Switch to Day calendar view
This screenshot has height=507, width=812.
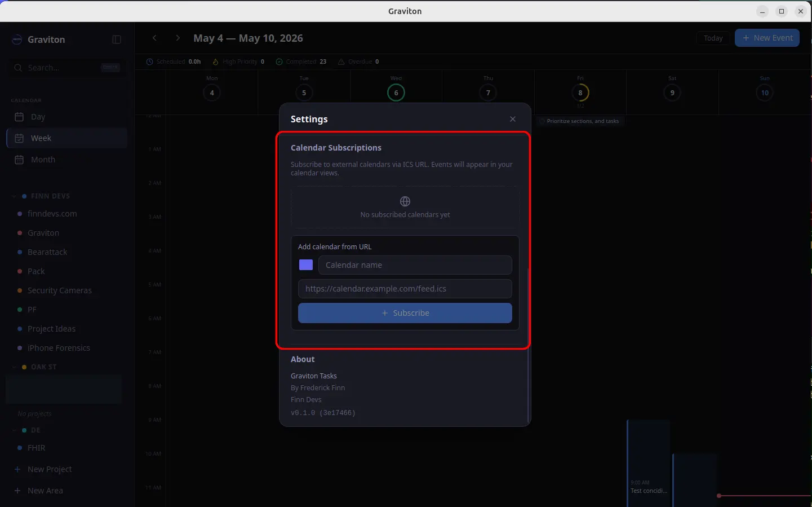(x=66, y=117)
